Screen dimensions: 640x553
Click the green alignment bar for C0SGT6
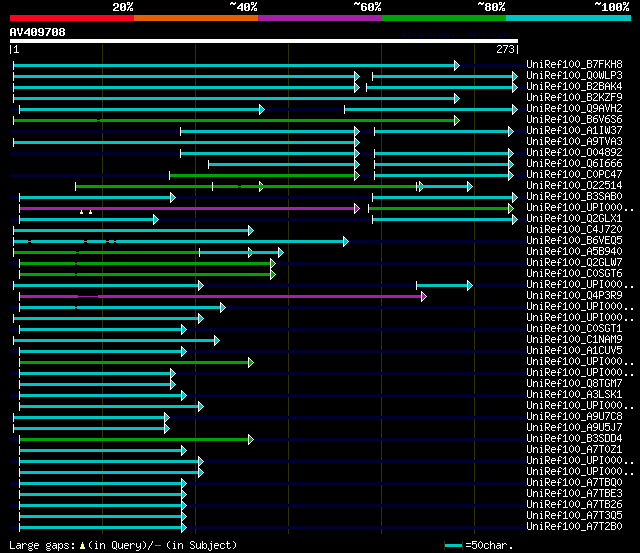147,275
